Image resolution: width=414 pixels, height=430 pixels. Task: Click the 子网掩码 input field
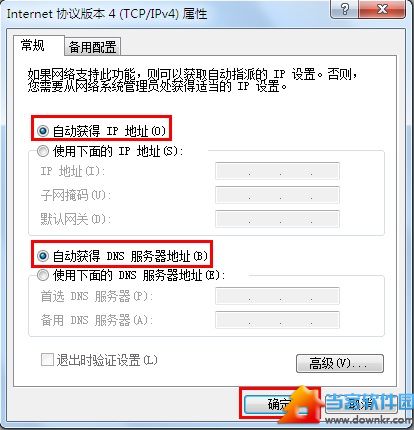tap(277, 195)
